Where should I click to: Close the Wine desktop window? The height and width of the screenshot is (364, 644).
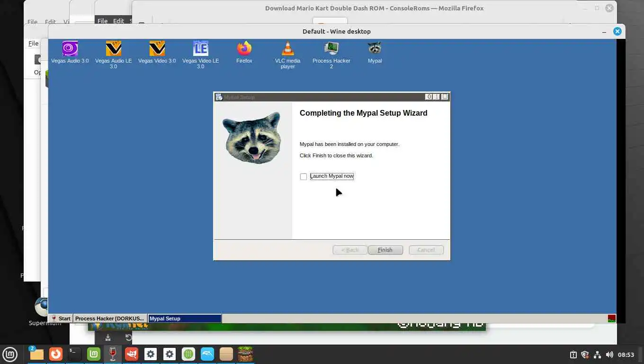point(617,31)
